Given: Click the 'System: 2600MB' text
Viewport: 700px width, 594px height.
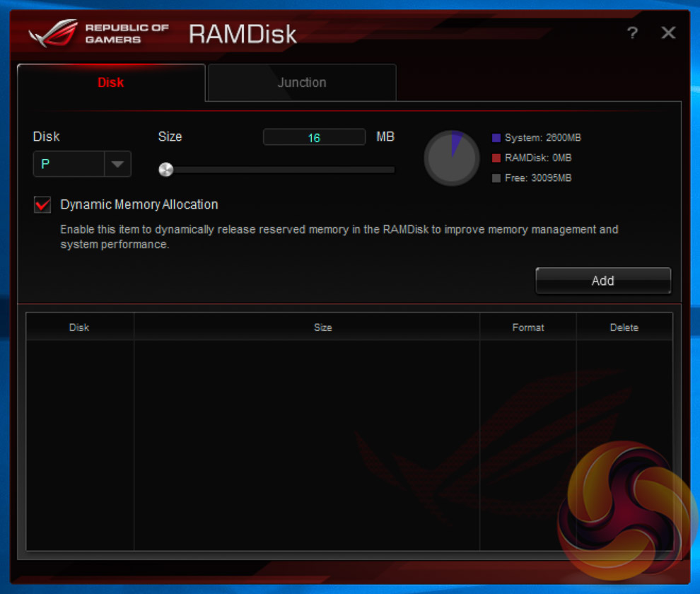Looking at the screenshot, I should click(x=543, y=138).
